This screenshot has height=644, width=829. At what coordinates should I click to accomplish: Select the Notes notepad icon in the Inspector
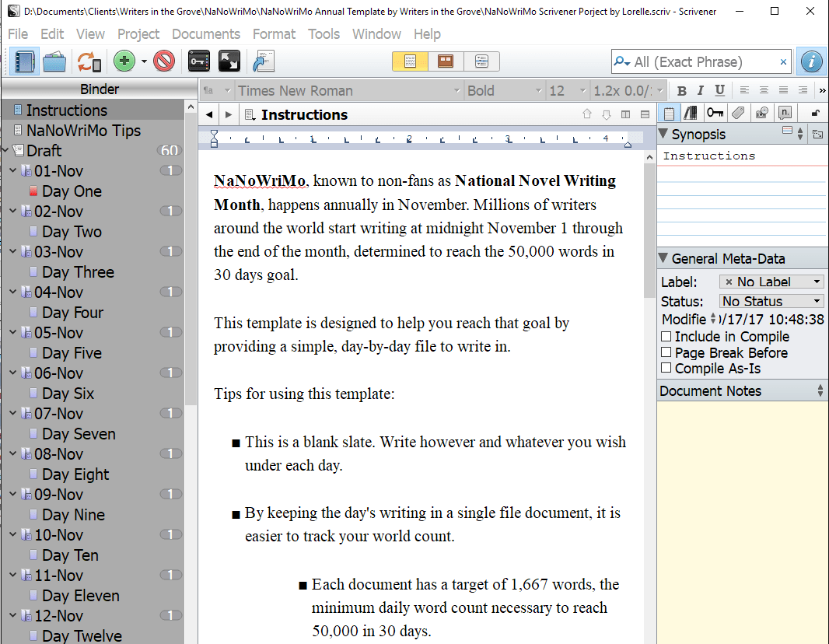coord(669,113)
